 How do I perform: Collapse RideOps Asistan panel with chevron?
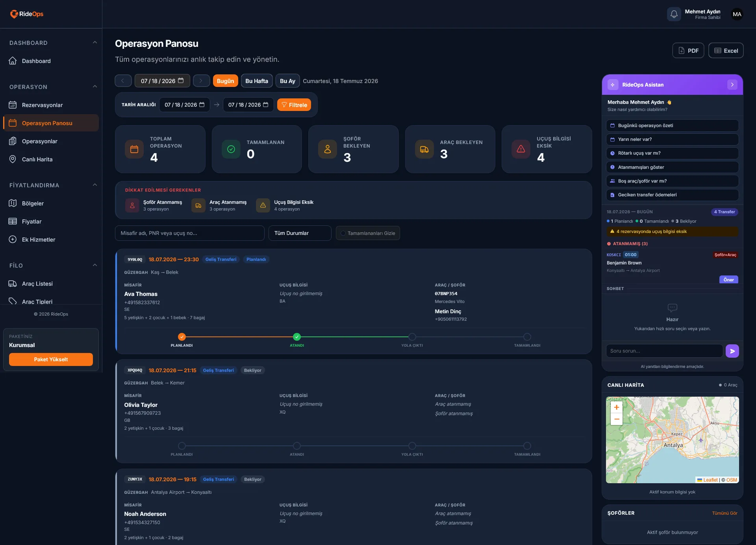[732, 85]
